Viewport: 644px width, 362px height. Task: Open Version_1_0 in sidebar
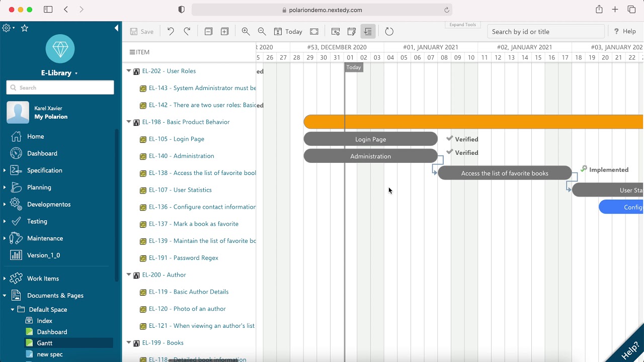coord(43,255)
